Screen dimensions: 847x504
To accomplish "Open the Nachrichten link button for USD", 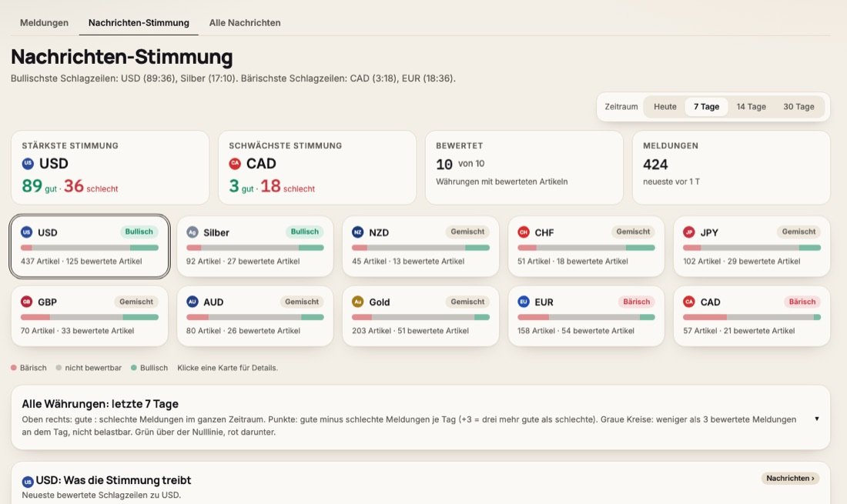I will tap(790, 478).
